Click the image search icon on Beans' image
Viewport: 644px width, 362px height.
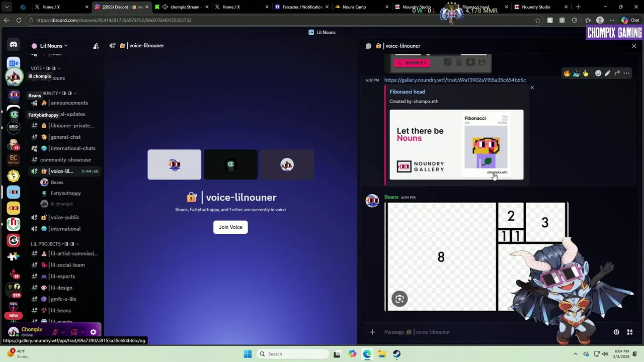coord(399,299)
